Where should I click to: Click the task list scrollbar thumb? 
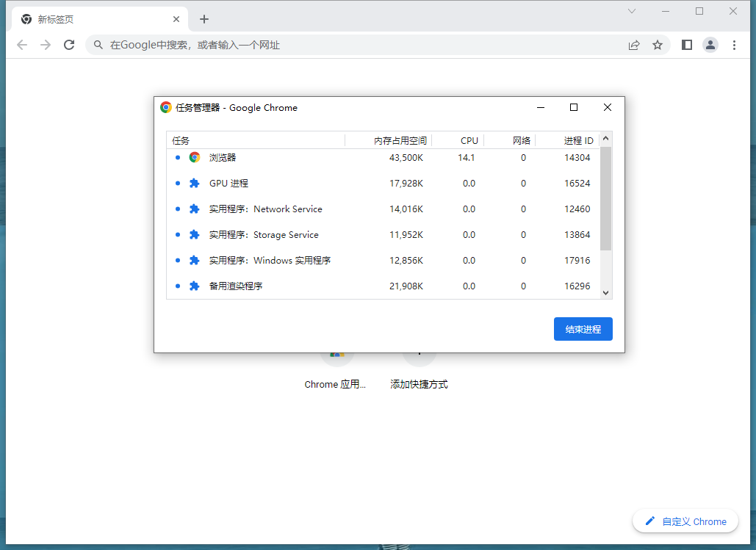pyautogui.click(x=606, y=198)
